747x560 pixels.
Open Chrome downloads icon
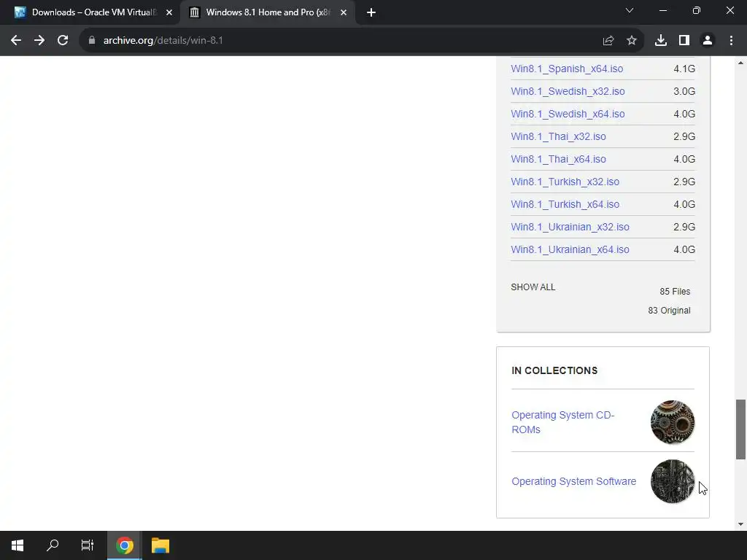[661, 41]
